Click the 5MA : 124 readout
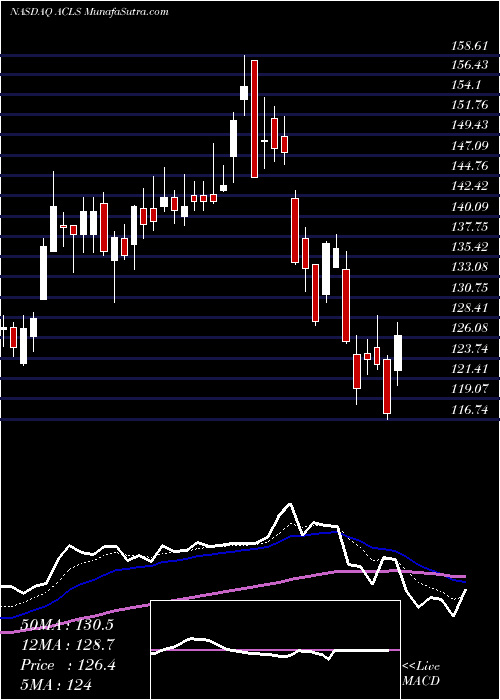This screenshot has width=500, height=700. (56, 685)
